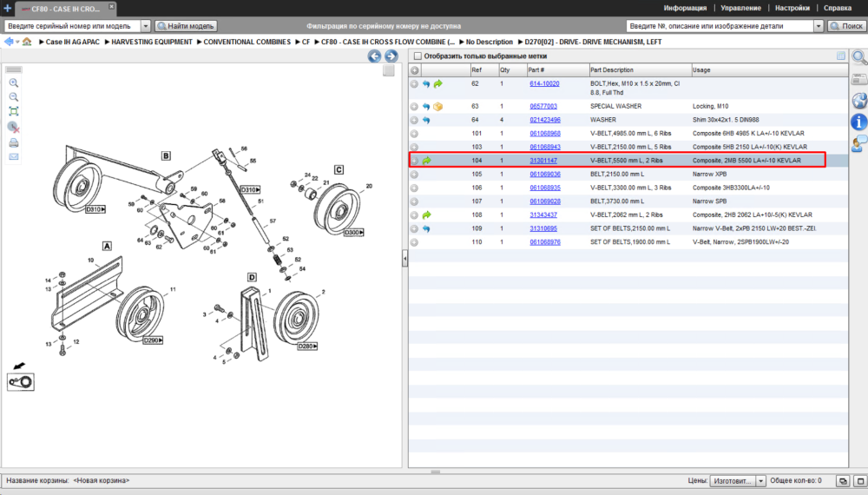Open the globe icon in right sidebar
Viewport: 868px width, 495px height.
point(859,101)
